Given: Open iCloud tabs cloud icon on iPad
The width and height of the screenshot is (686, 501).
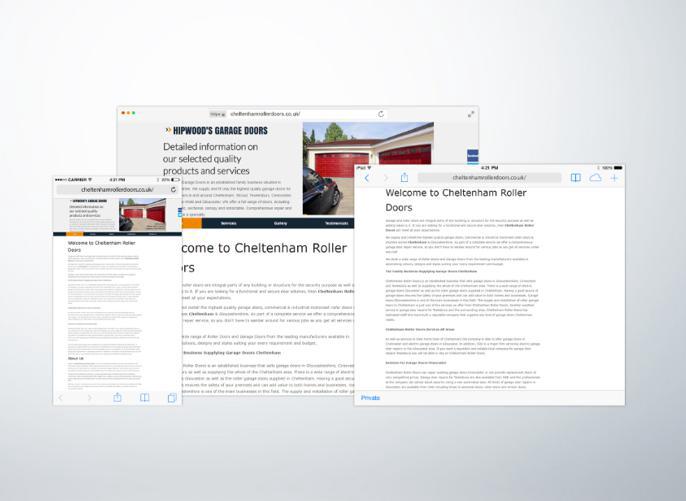Looking at the screenshot, I should [596, 178].
